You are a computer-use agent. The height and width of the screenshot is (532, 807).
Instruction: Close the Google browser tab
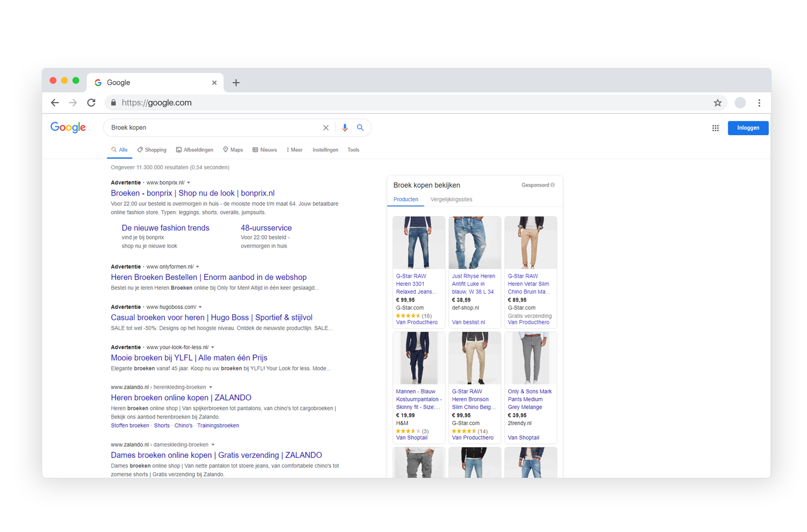click(x=214, y=83)
